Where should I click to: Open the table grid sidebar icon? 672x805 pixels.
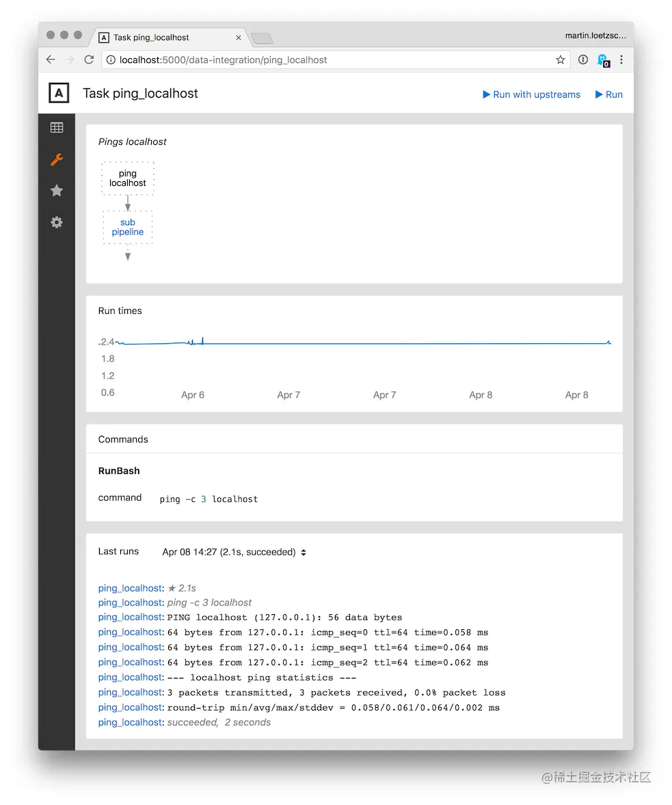(57, 127)
